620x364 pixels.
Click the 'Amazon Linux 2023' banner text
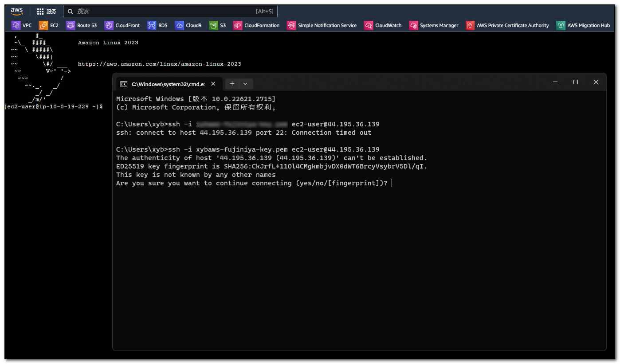(108, 43)
